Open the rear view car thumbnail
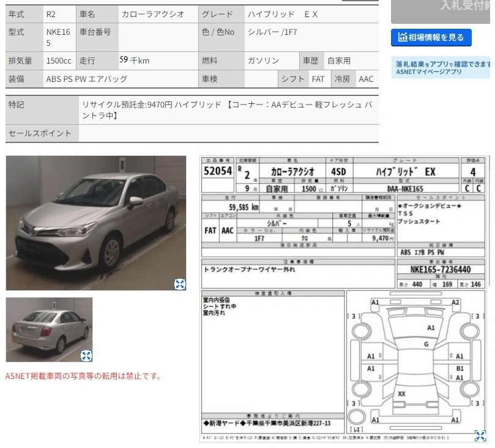This screenshot has height=448, width=495. (49, 329)
